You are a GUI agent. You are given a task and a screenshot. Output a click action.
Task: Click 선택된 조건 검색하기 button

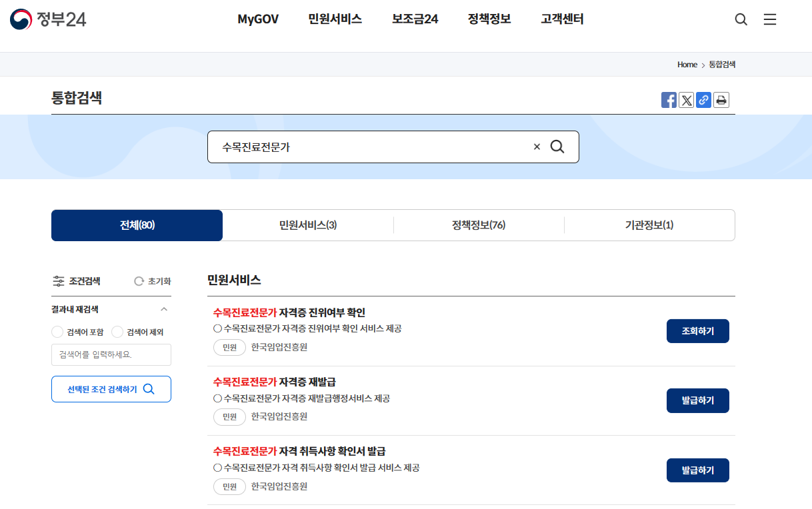[111, 389]
